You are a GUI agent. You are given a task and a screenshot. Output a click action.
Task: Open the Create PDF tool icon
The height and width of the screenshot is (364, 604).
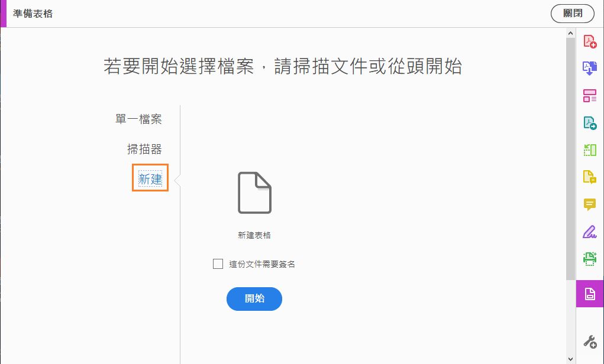point(589,40)
